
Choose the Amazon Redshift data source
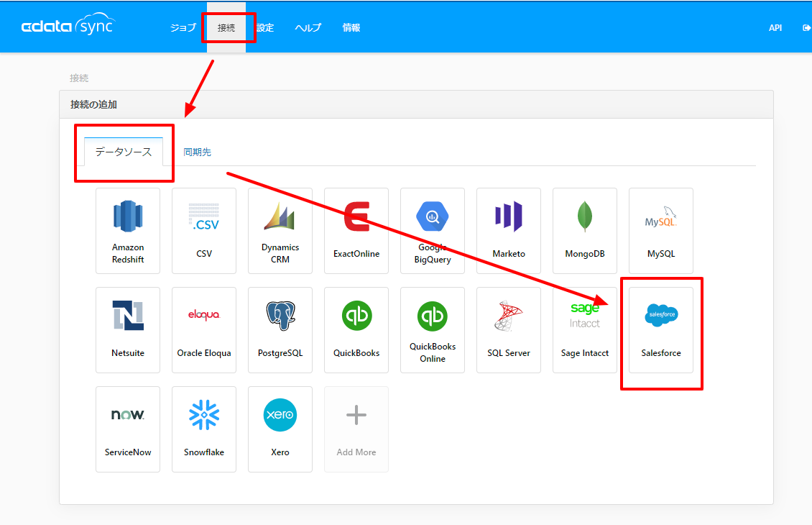pyautogui.click(x=128, y=231)
